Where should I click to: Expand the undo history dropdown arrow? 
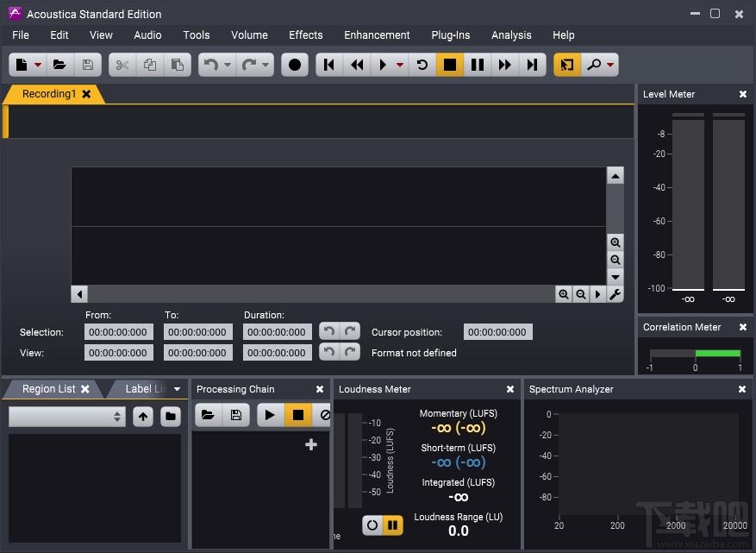(228, 65)
